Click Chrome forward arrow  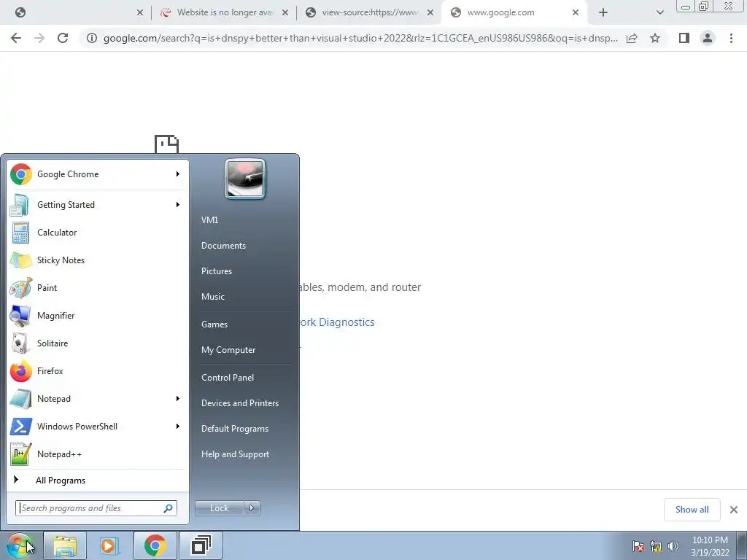point(39,38)
